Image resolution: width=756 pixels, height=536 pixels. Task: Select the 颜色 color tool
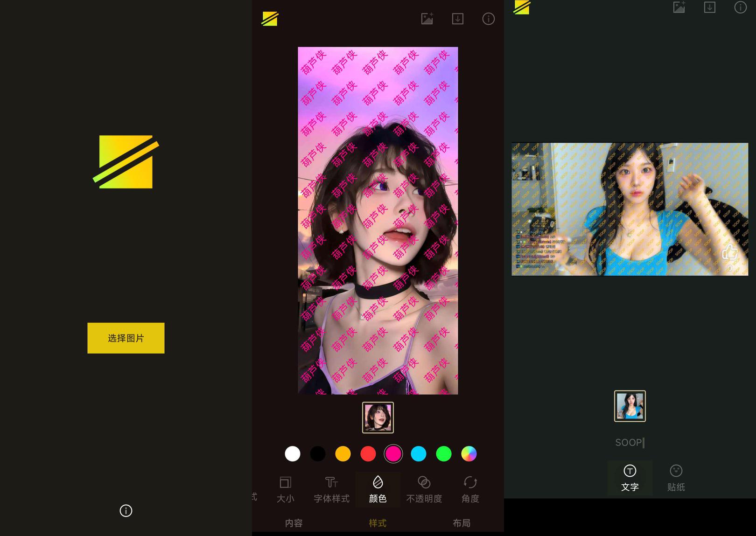[378, 489]
